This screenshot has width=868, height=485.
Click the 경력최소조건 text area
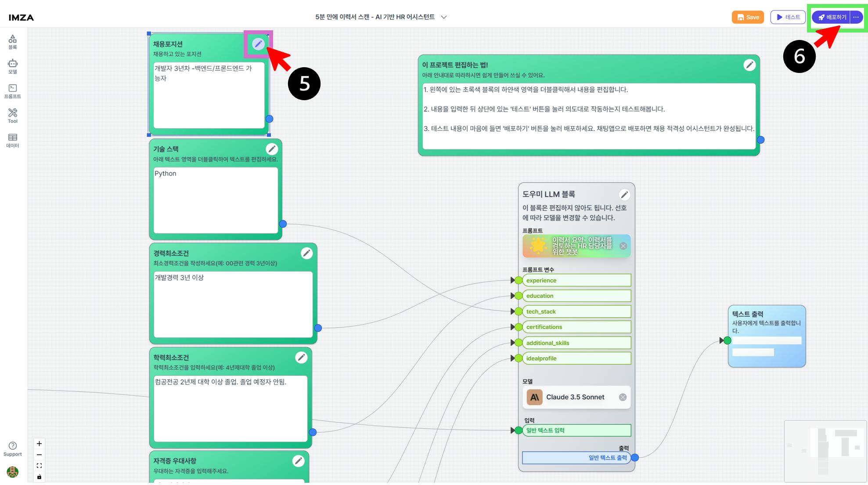[x=233, y=304]
